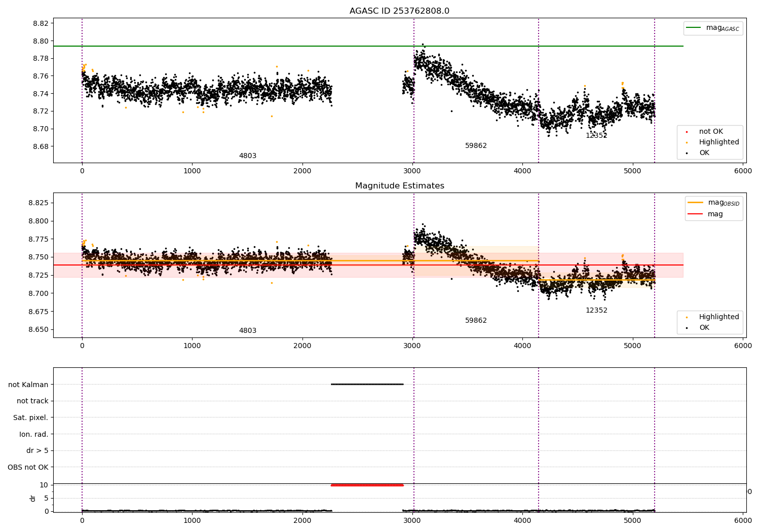This screenshot has height=532, width=760.
Task: Click OBSID label 4803 in the AGASC ID plot
Action: coord(248,156)
